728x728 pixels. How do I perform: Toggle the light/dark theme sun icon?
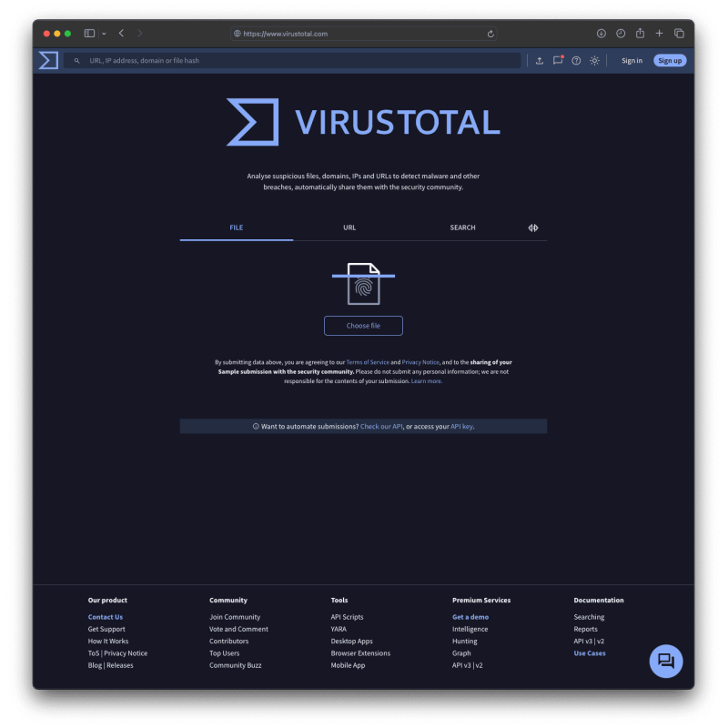pos(594,60)
